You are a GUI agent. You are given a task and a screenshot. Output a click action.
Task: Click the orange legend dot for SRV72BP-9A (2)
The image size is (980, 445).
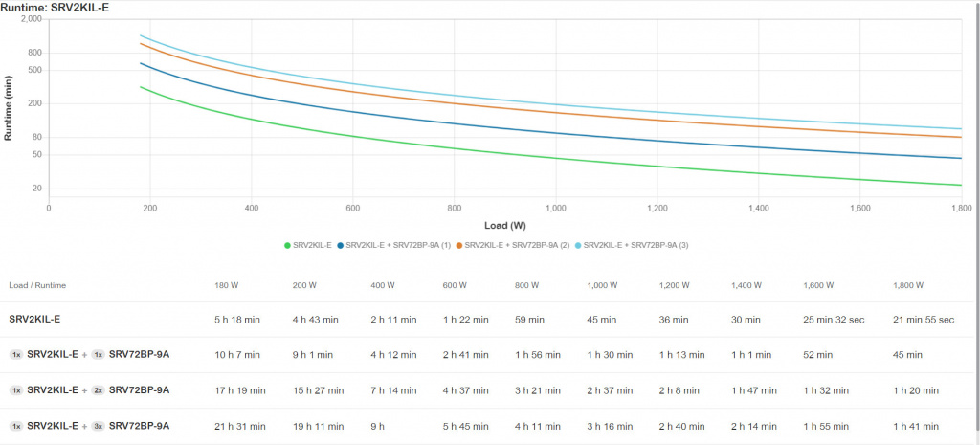tap(459, 246)
